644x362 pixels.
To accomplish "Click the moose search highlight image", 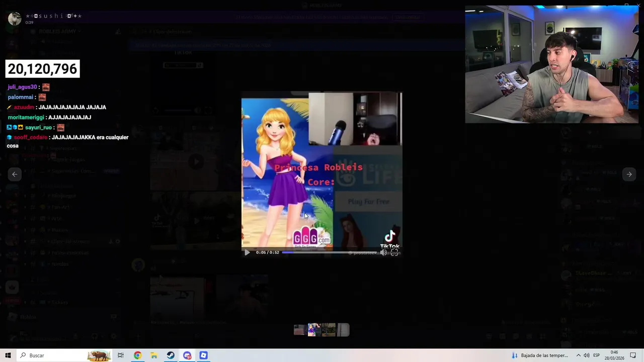I will pos(99,356).
